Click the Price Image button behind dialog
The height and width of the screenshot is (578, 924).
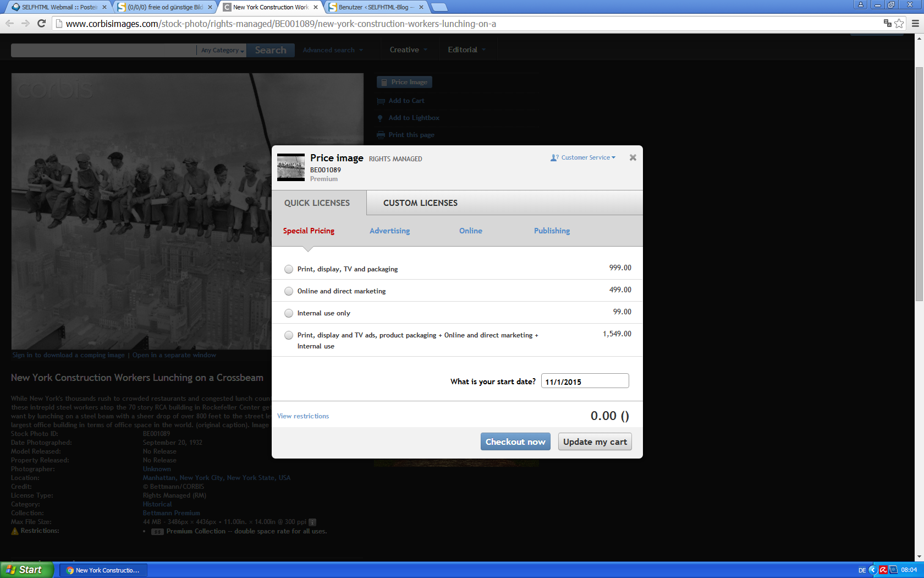point(404,82)
